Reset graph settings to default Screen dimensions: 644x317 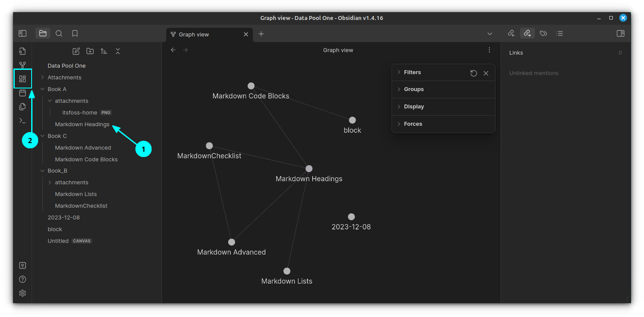[x=474, y=73]
